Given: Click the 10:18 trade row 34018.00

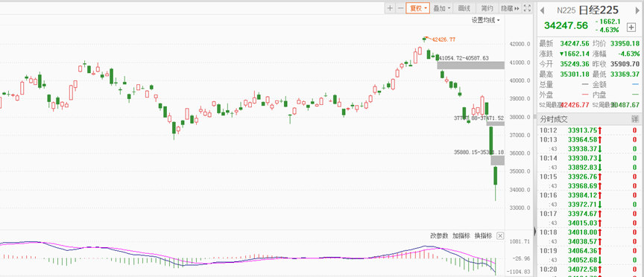Looking at the screenshot, I should tap(589, 232).
